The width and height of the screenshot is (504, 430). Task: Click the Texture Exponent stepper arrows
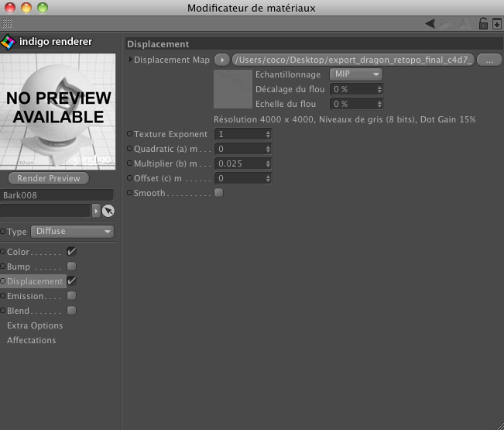268,134
